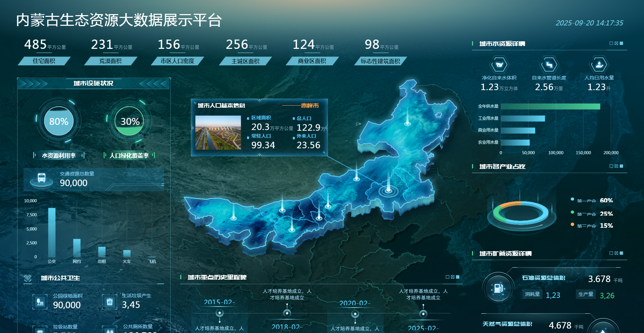
Task: Click the 消耗量 button under petroleum
Action: pyautogui.click(x=532, y=294)
